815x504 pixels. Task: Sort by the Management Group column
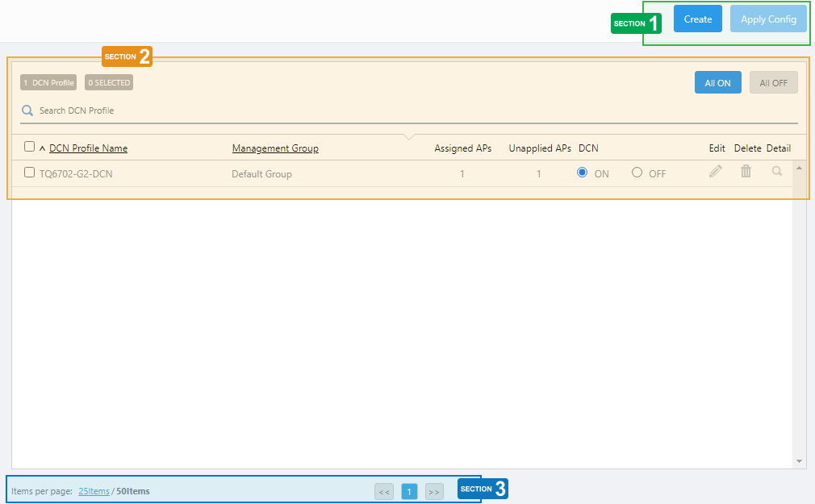(275, 148)
